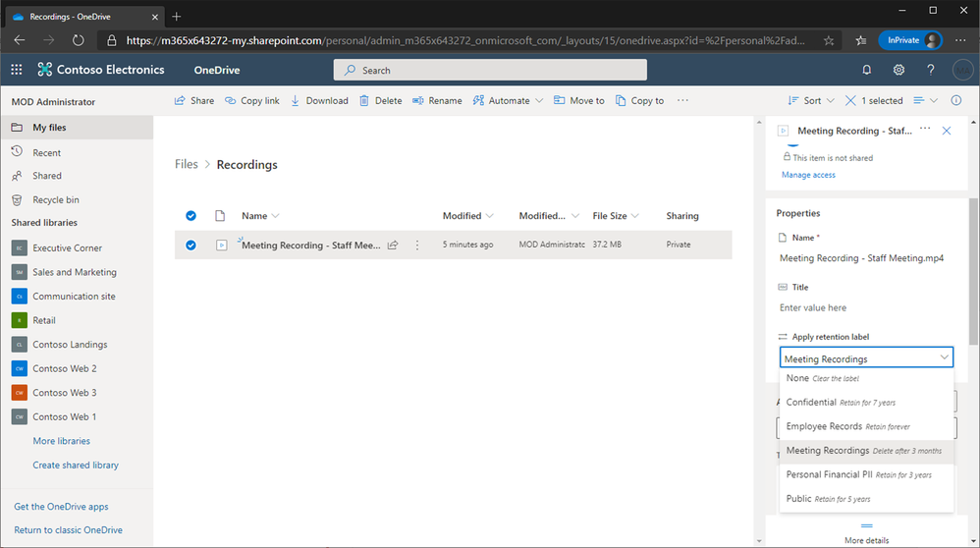
Task: Select Public retention label
Action: [866, 499]
